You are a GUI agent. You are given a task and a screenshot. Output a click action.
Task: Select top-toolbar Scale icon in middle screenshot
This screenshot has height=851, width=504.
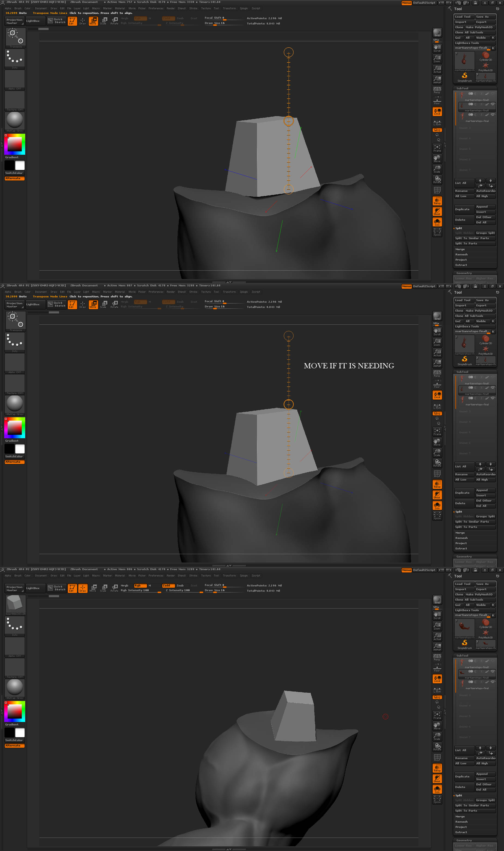(x=104, y=304)
